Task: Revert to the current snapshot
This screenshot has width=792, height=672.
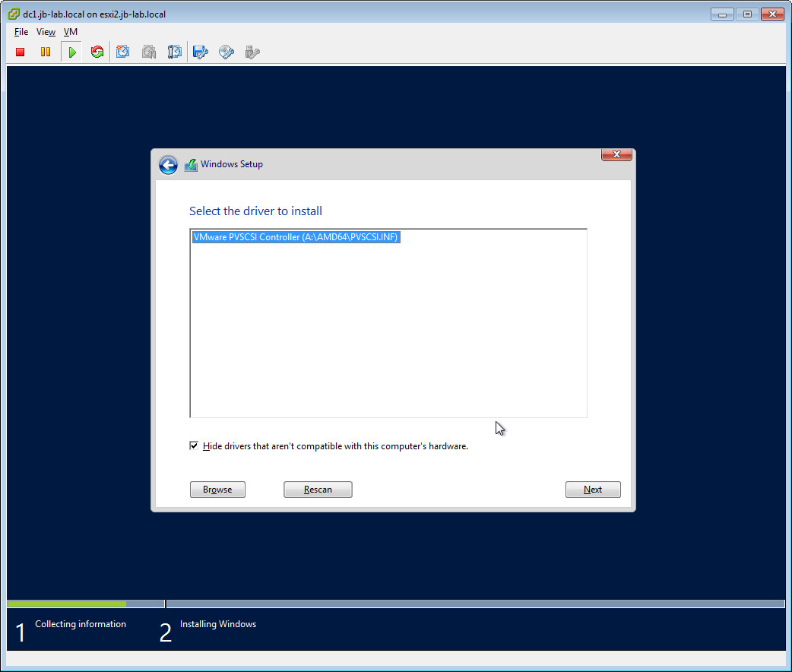Action: point(149,52)
